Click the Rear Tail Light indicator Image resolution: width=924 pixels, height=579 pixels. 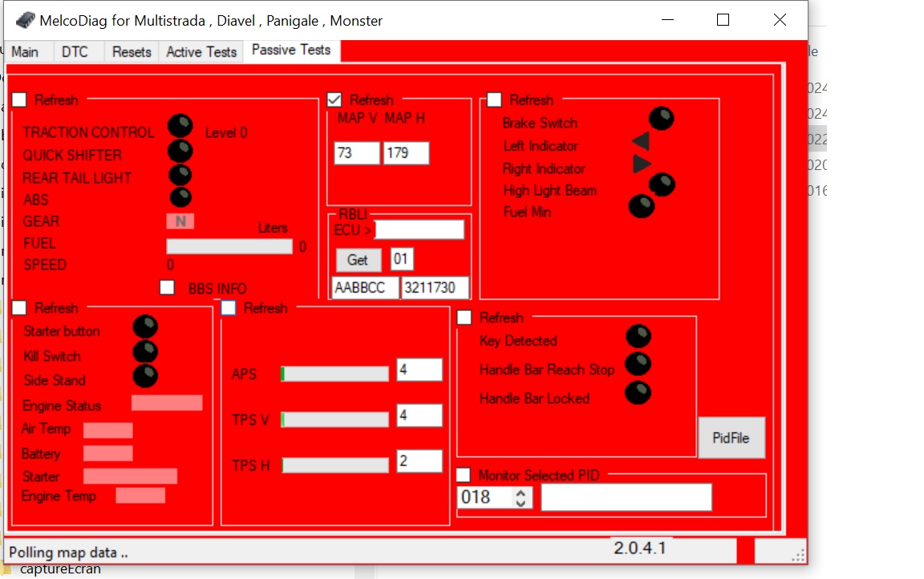point(180,175)
